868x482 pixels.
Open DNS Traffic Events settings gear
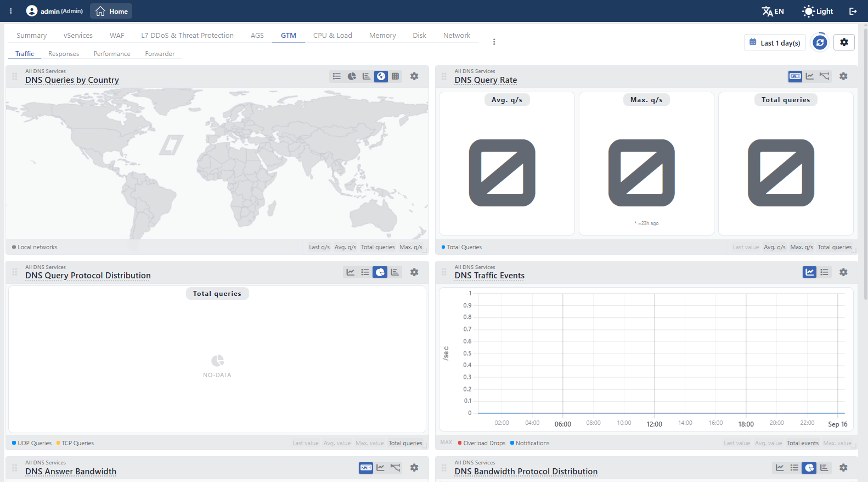843,272
